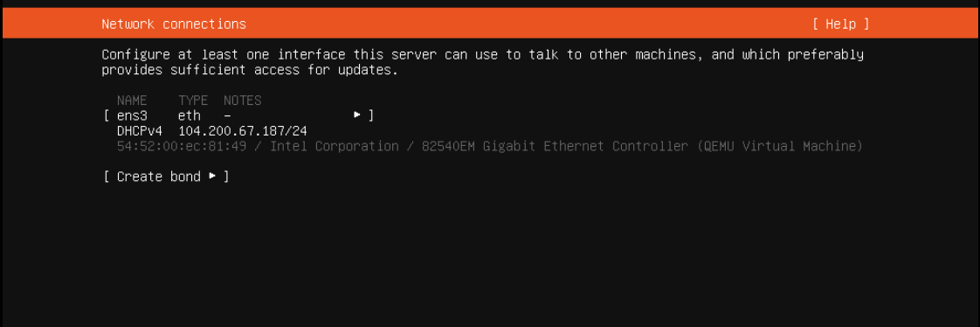Click the dash in ens3 notes column
This screenshot has height=327, width=980.
coord(227,115)
